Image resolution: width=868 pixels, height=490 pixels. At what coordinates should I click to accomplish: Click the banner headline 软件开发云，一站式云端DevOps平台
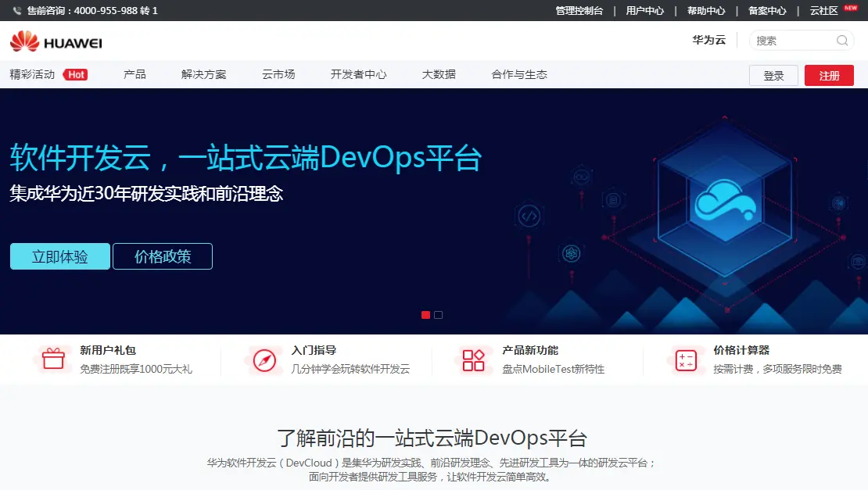pyautogui.click(x=246, y=158)
